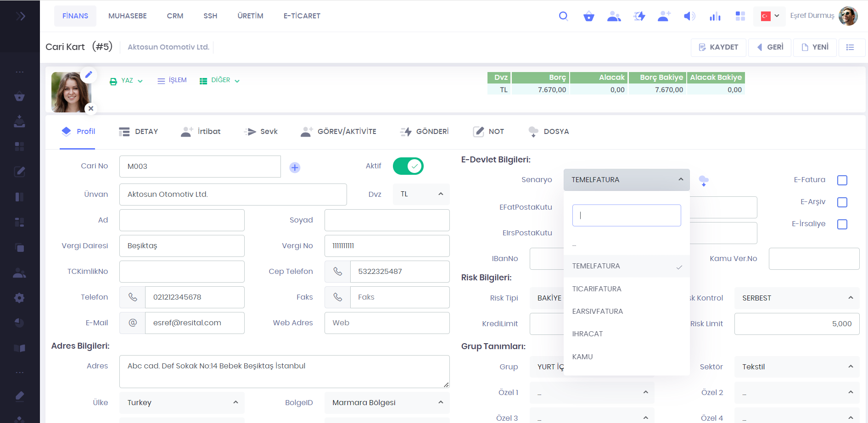The height and width of the screenshot is (423, 868).
Task: Click in the Ünvan input field
Action: click(233, 195)
